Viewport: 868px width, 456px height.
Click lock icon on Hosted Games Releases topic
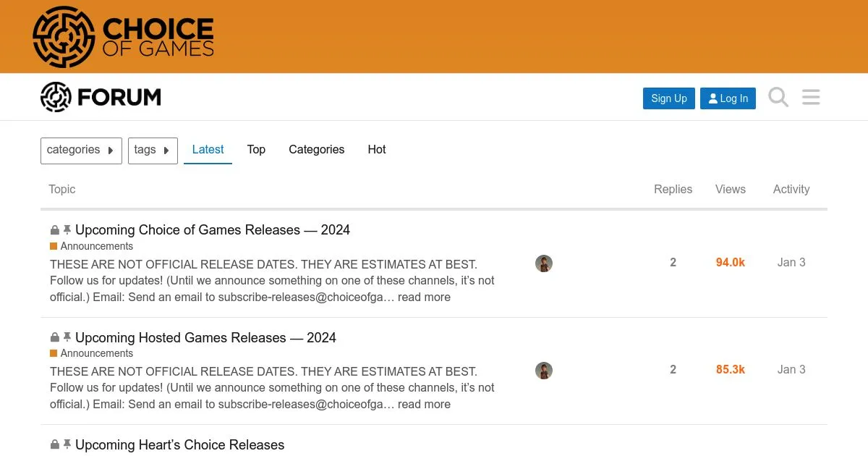(54, 337)
